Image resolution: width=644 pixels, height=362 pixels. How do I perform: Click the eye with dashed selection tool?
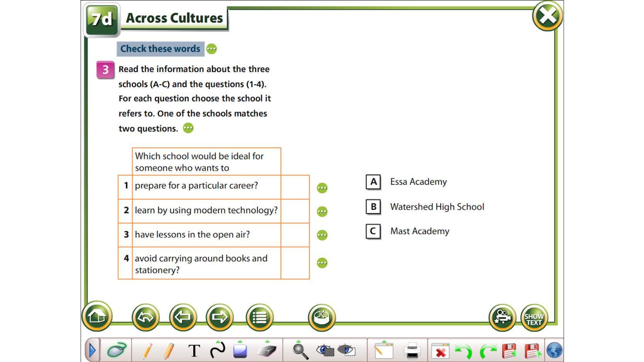(x=347, y=350)
